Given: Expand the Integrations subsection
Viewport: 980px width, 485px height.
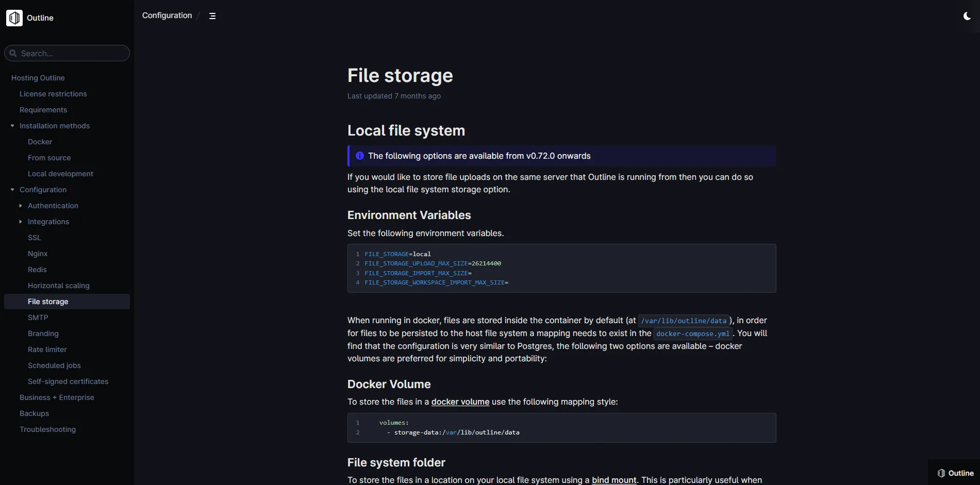Looking at the screenshot, I should pyautogui.click(x=21, y=222).
